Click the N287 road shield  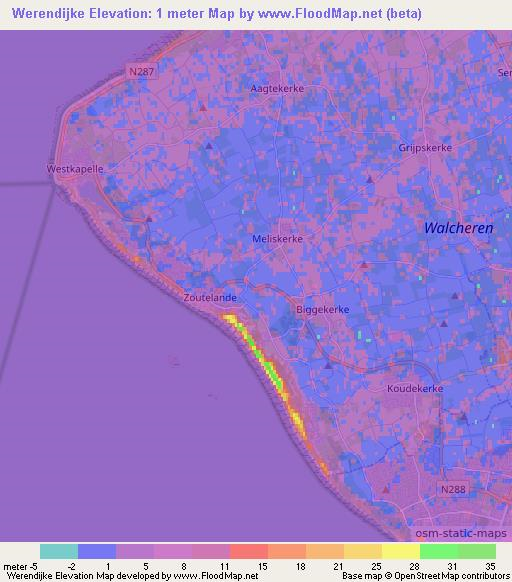141,71
